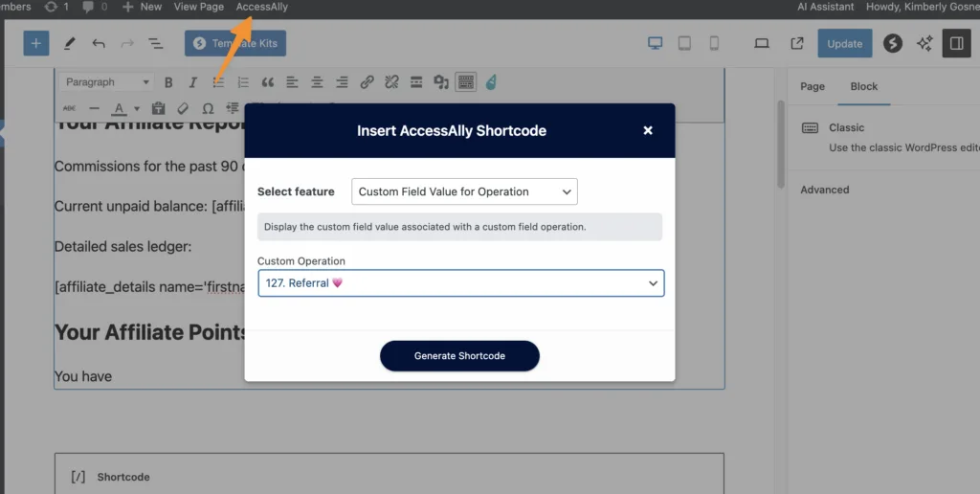Open AI Assistant in the admin bar
The image size is (980, 494).
click(x=826, y=7)
